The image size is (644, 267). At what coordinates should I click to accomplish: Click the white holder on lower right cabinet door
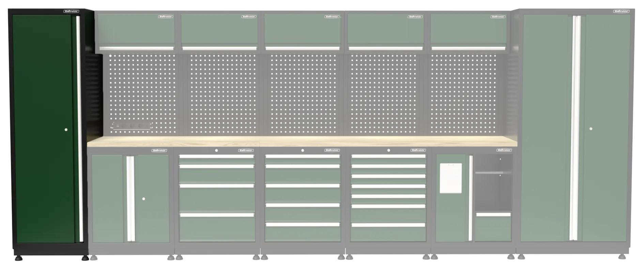[x=451, y=178]
